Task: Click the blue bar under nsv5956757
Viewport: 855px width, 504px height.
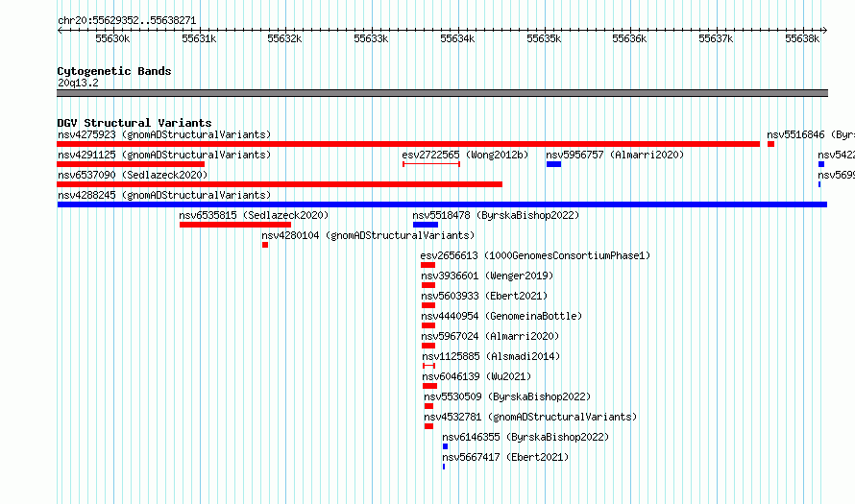Action: [554, 164]
